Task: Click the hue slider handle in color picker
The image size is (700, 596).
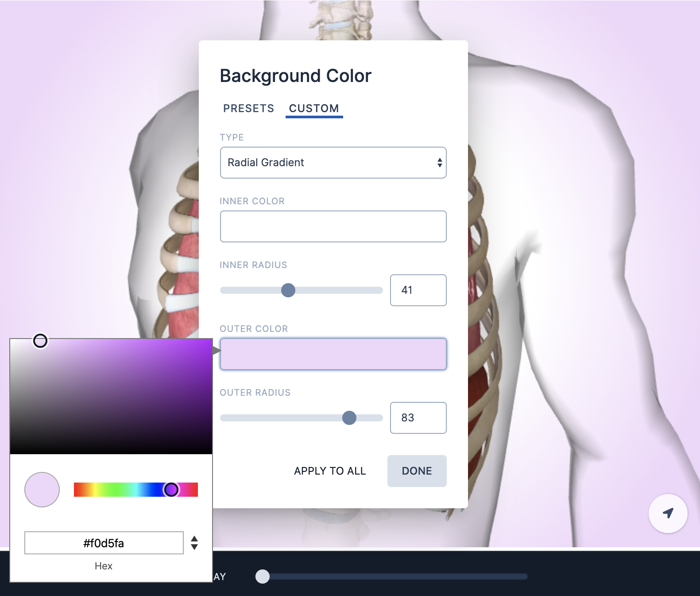Action: click(171, 490)
